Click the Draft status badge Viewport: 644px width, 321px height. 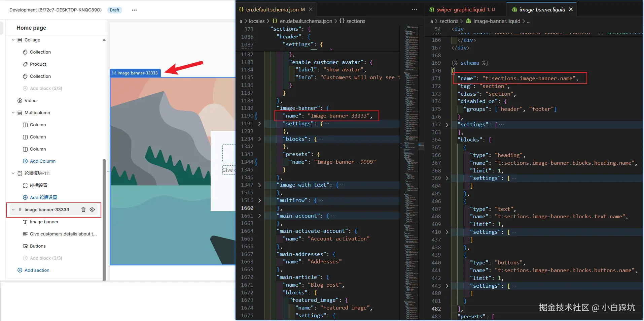pos(114,10)
